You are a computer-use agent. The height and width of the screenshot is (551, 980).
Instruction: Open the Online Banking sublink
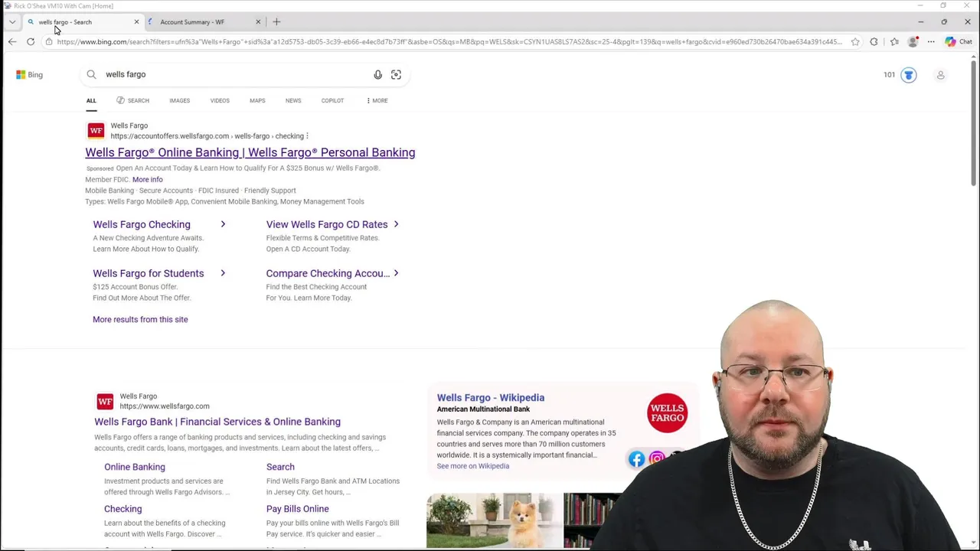click(135, 467)
